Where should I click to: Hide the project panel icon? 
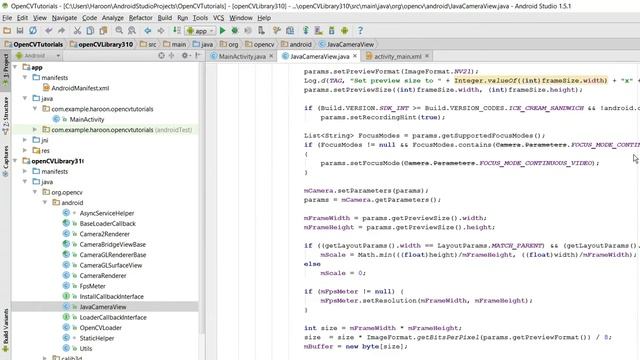[x=198, y=56]
